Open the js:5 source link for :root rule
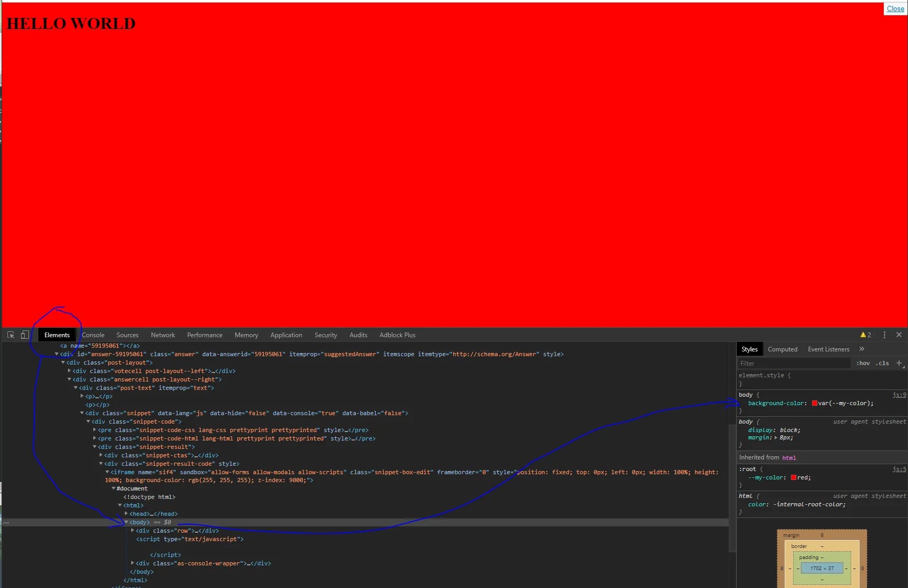 (899, 469)
